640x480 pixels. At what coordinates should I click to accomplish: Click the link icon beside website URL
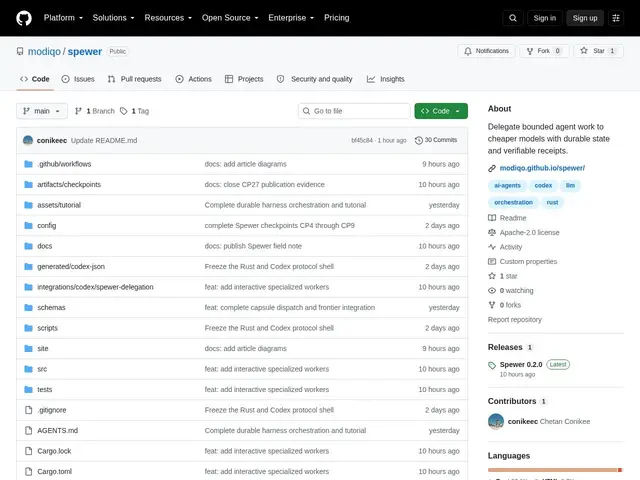point(492,168)
